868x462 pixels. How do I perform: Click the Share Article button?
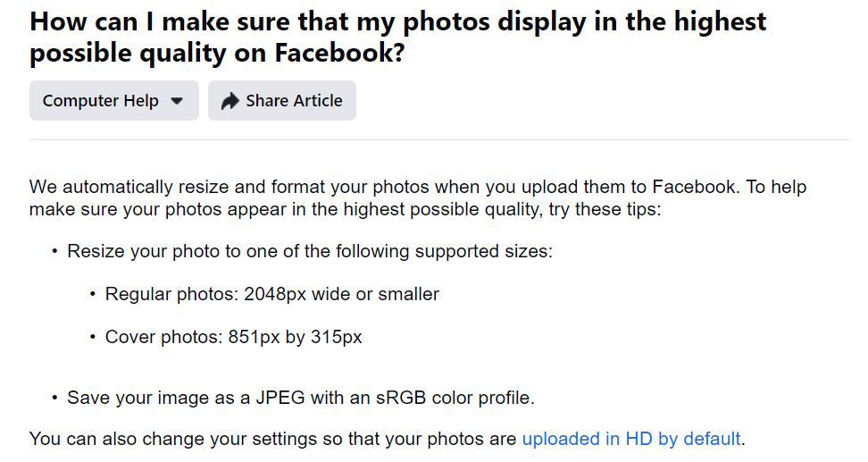[282, 101]
